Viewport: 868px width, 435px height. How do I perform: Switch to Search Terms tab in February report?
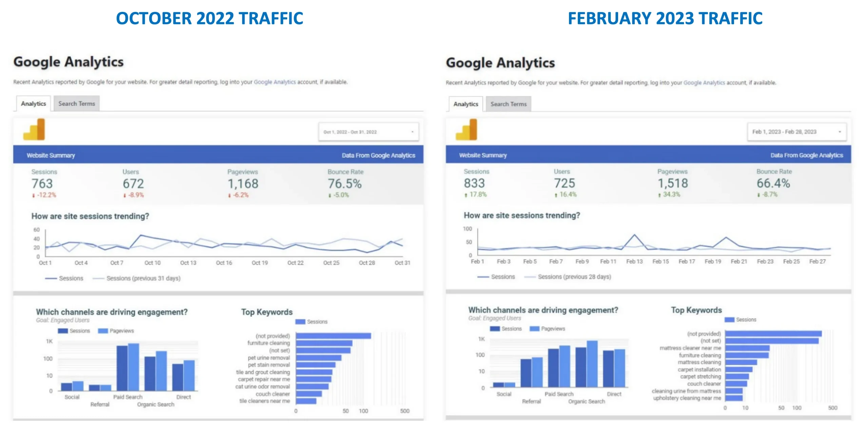click(508, 104)
